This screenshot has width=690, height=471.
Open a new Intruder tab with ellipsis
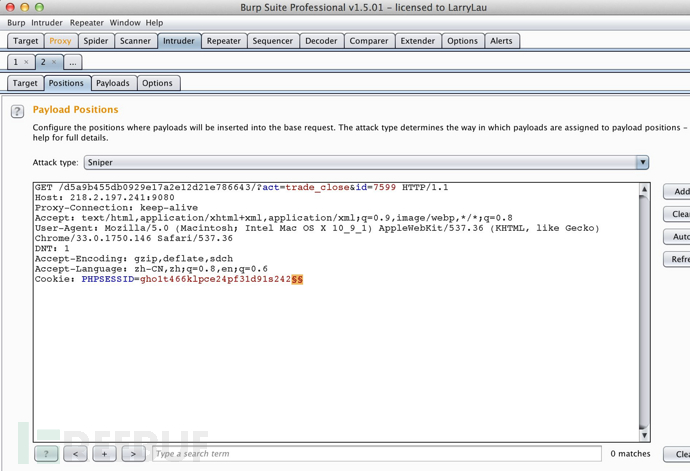[x=73, y=62]
